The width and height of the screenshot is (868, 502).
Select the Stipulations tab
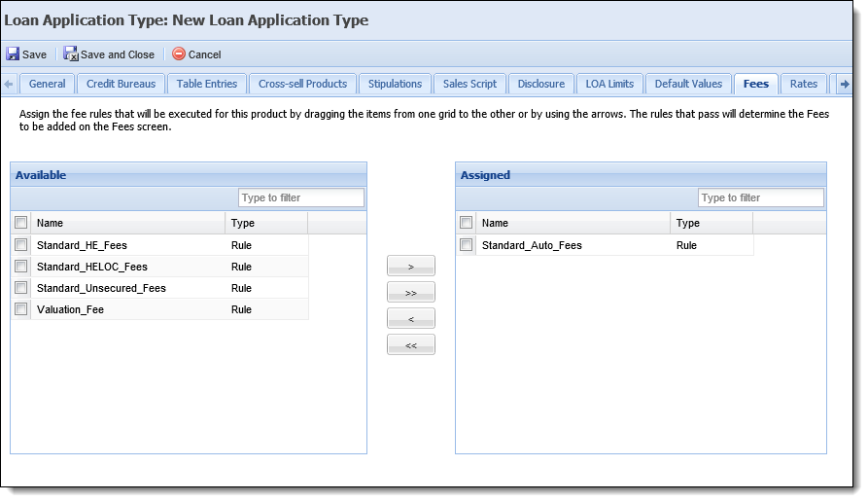click(x=396, y=85)
